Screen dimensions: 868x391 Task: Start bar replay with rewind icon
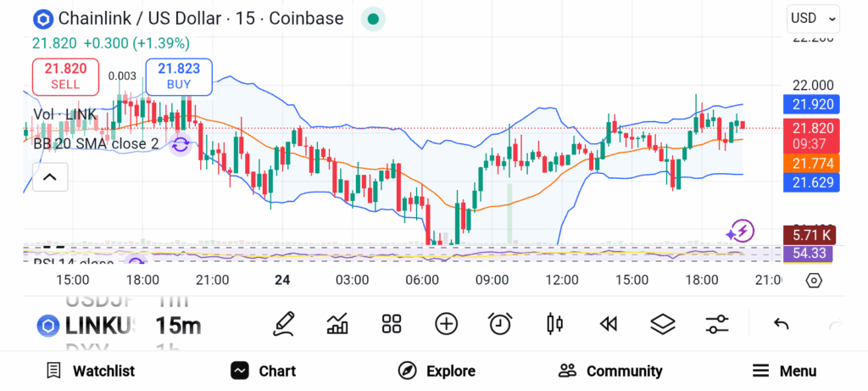607,323
